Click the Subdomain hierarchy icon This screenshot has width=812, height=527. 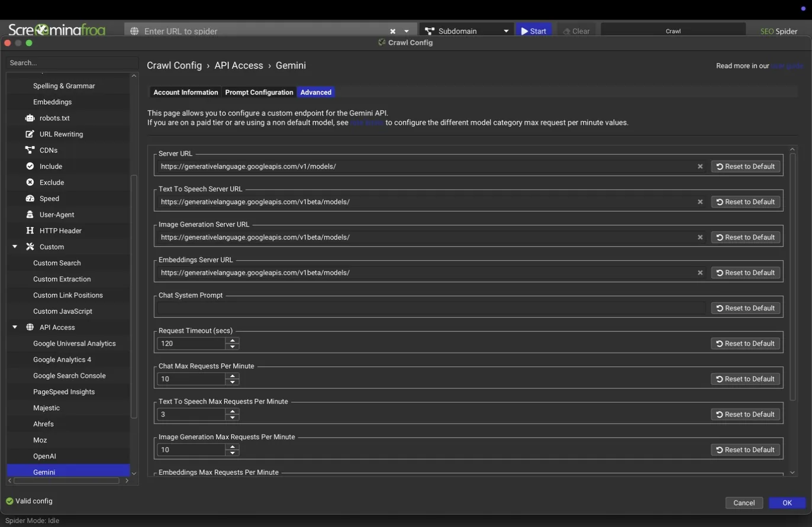click(430, 31)
